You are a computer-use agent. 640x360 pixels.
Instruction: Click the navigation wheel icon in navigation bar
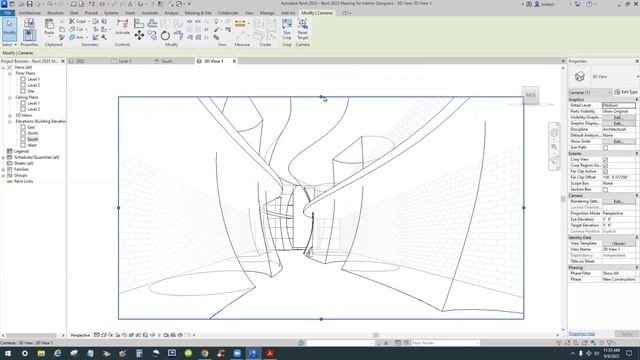coord(554,133)
